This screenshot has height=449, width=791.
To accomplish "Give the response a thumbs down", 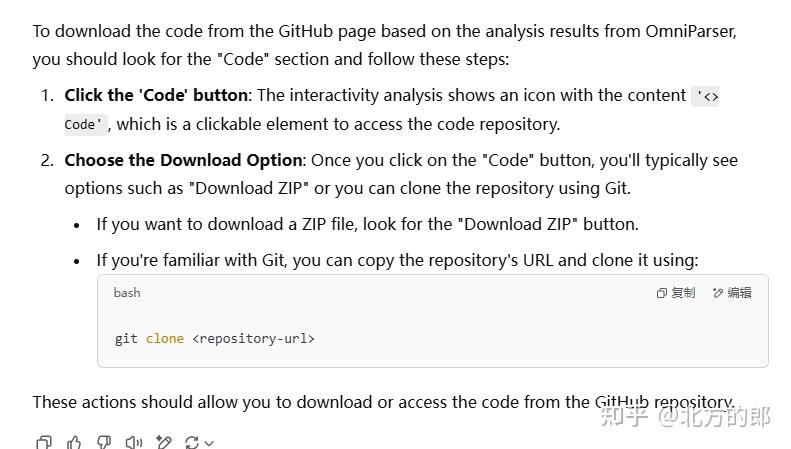I will pyautogui.click(x=103, y=442).
